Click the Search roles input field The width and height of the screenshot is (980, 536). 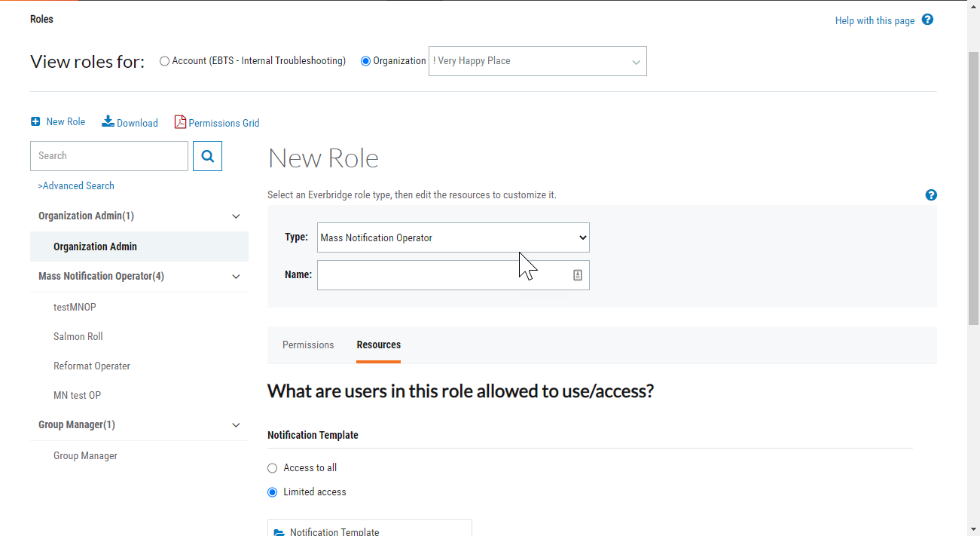point(109,156)
